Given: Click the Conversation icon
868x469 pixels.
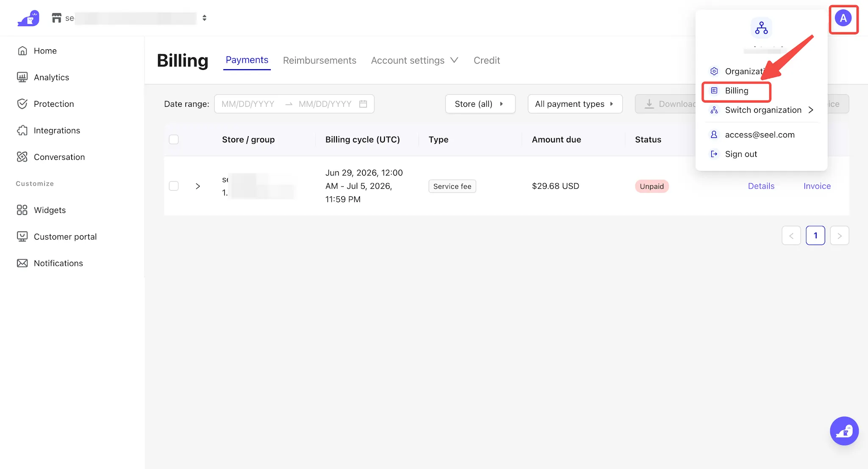Looking at the screenshot, I should pyautogui.click(x=22, y=157).
